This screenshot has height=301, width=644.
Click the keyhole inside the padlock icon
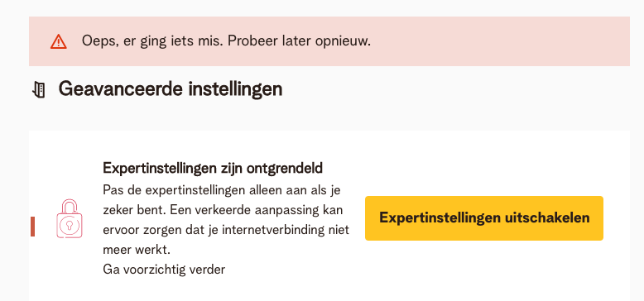coord(69,225)
